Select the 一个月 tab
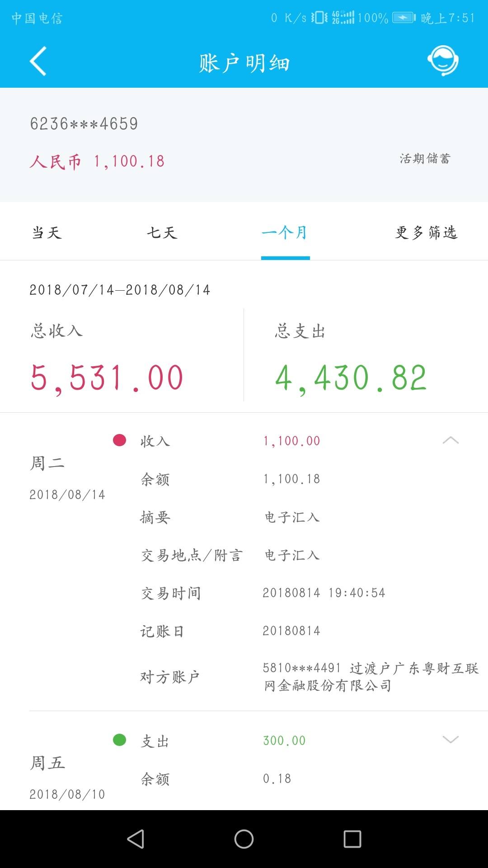Screen dimensions: 488x868 point(285,232)
